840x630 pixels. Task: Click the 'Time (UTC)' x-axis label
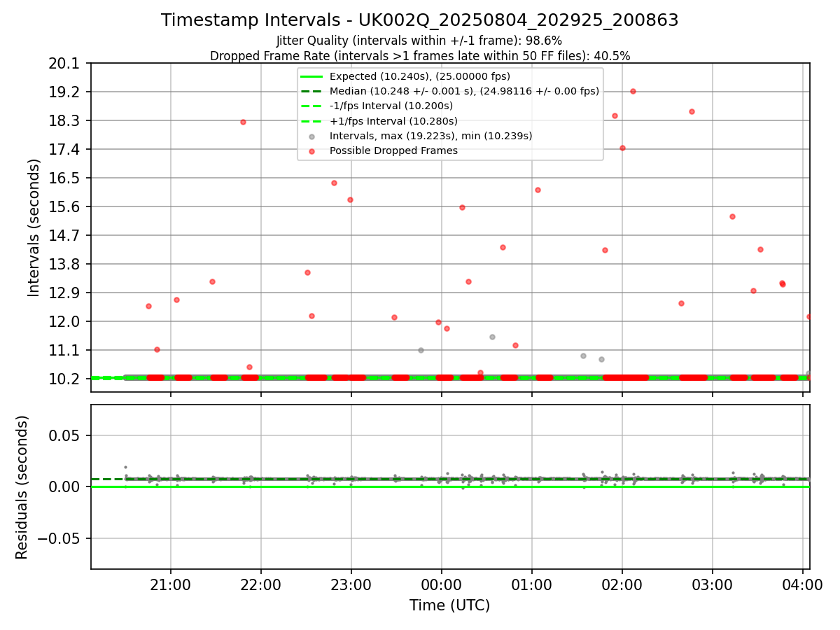point(450,605)
